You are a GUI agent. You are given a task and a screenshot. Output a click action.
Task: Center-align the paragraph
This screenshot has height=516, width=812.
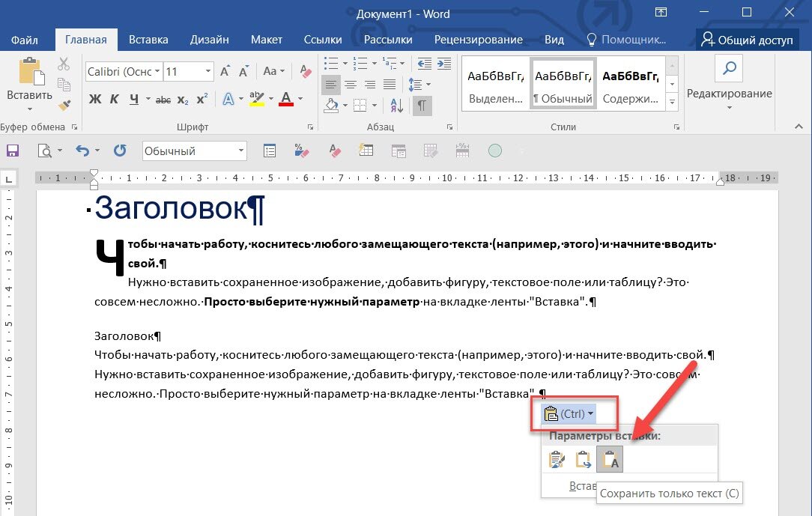click(351, 85)
